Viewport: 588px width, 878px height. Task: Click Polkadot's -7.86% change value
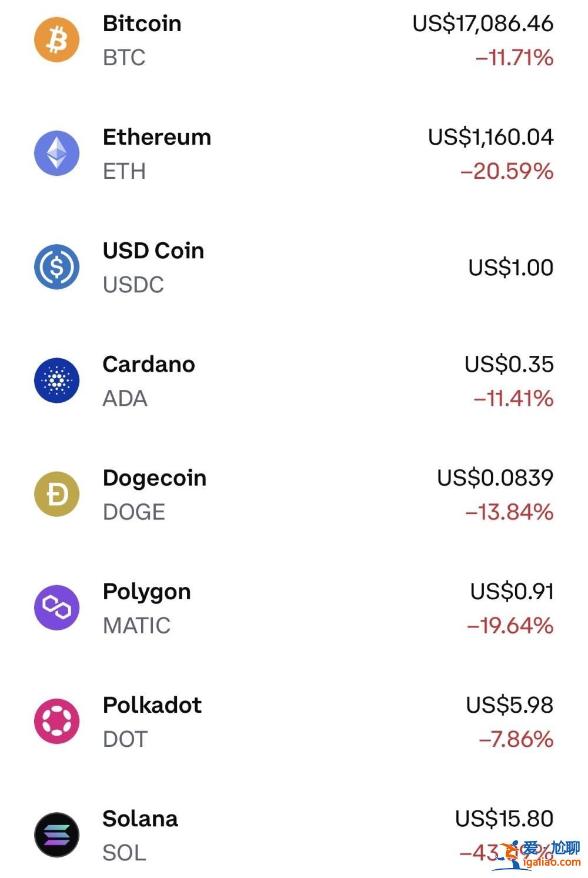point(516,739)
